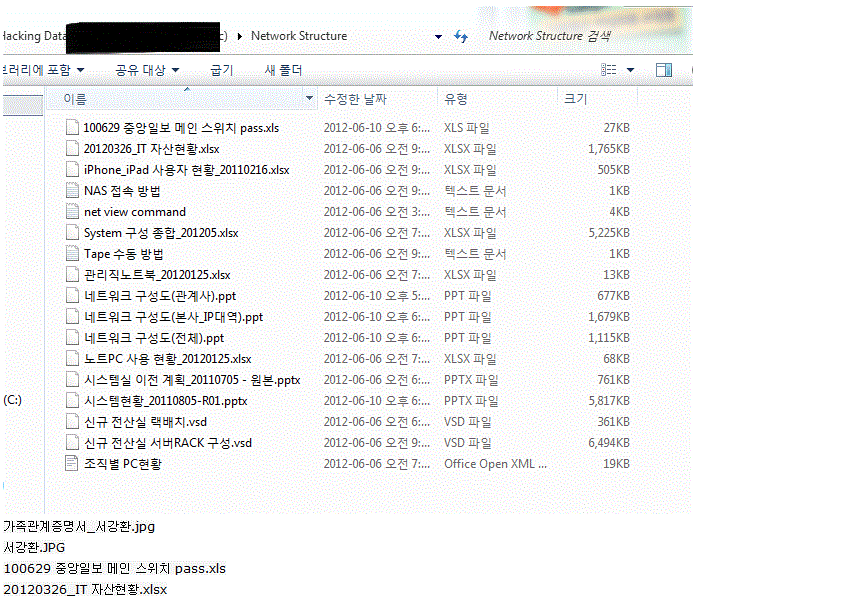Image resolution: width=868 pixels, height=598 pixels.
Task: Click icon of 네트워크 구성도(본사_IP대역).ppt
Action: [x=72, y=317]
